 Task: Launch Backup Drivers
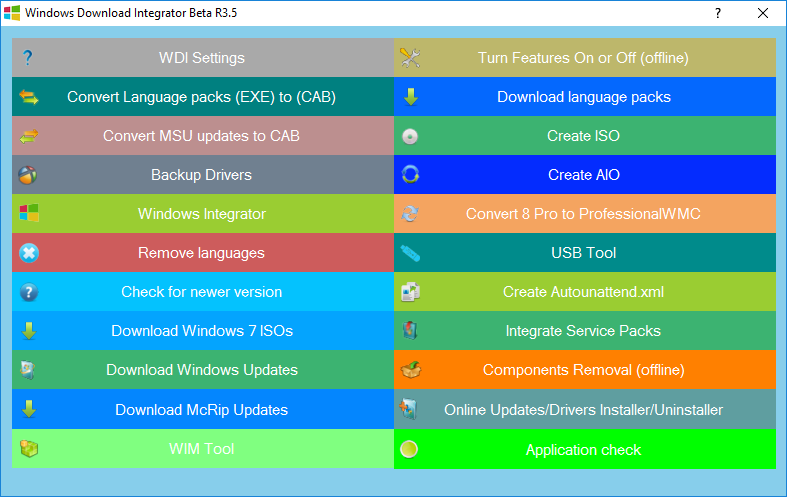click(203, 175)
